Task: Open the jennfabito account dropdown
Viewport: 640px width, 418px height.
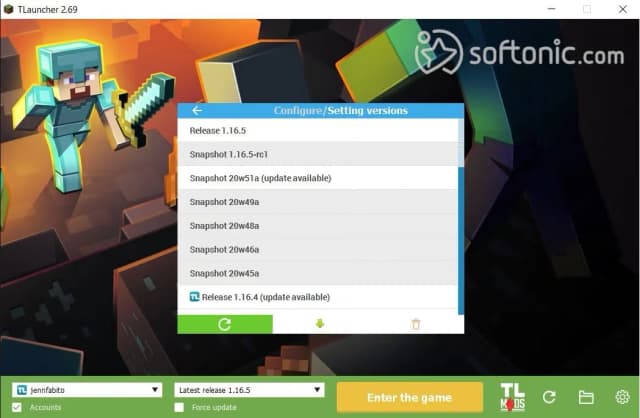Action: tap(87, 390)
